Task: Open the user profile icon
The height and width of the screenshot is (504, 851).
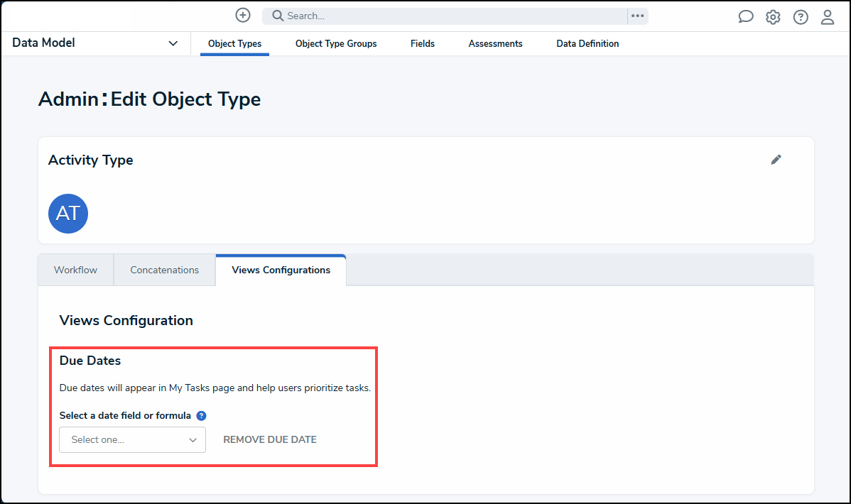Action: coord(827,16)
